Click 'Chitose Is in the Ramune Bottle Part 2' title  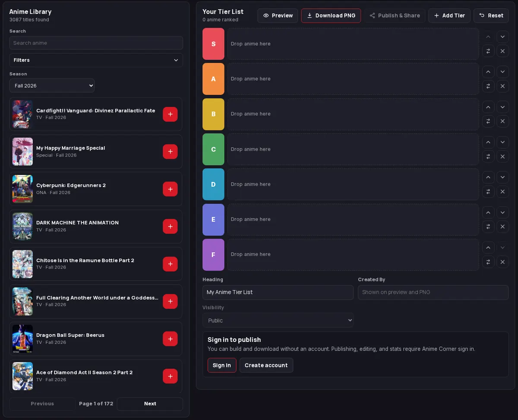pyautogui.click(x=85, y=260)
